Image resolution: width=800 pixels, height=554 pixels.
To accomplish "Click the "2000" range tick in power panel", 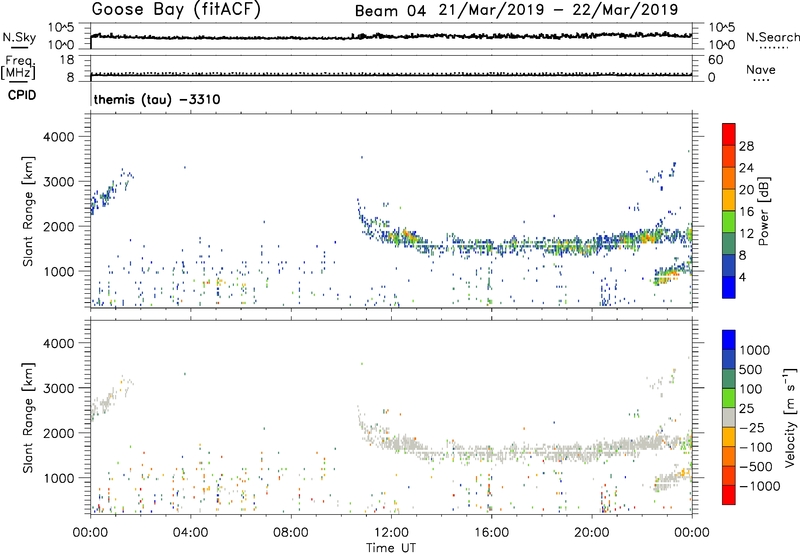I will tap(59, 226).
